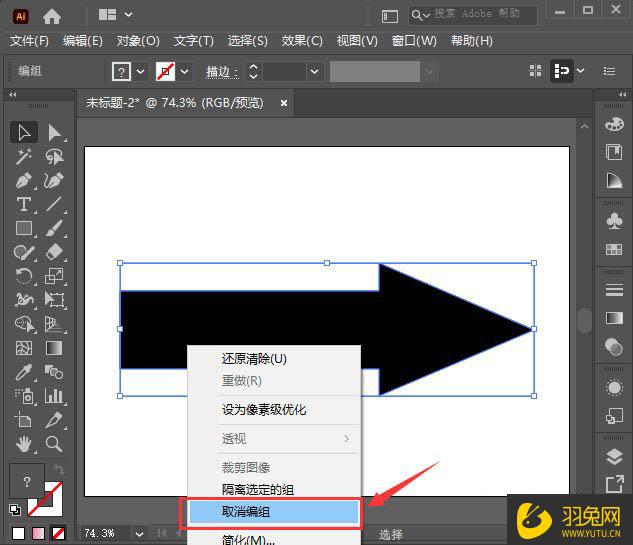The height and width of the screenshot is (545, 633).
Task: Set paint mode to None
Action: click(59, 533)
